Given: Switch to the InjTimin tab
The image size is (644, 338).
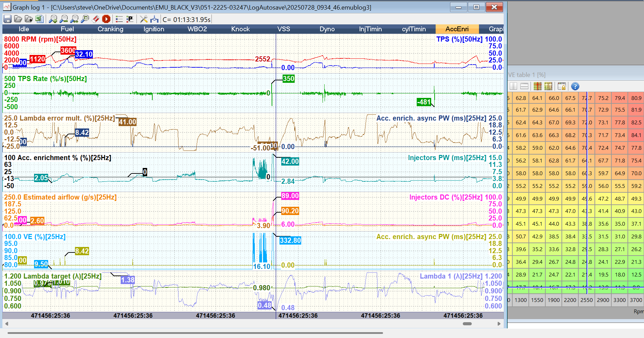Looking at the screenshot, I should pos(370,29).
